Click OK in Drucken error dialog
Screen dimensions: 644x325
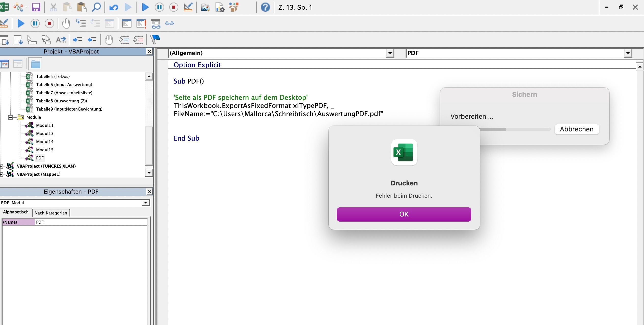(404, 214)
